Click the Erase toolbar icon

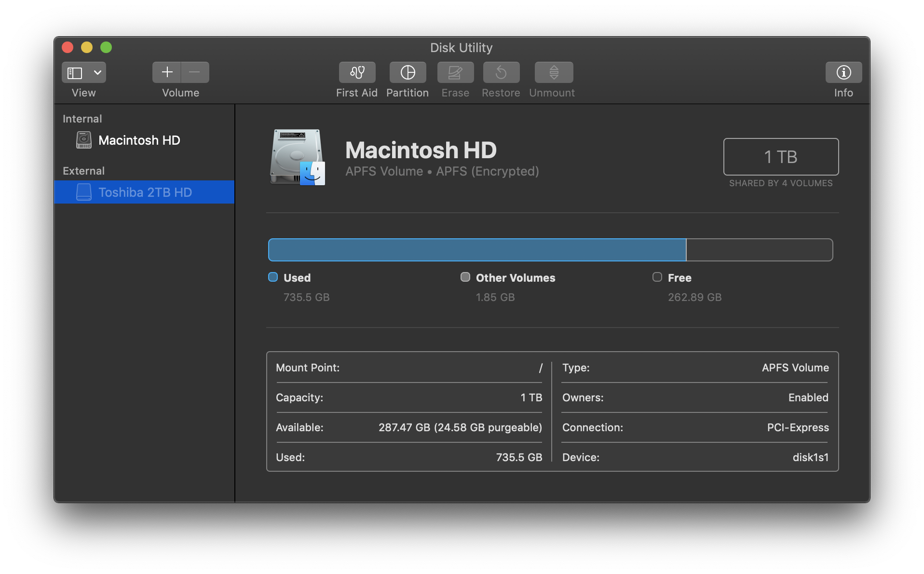click(x=455, y=72)
